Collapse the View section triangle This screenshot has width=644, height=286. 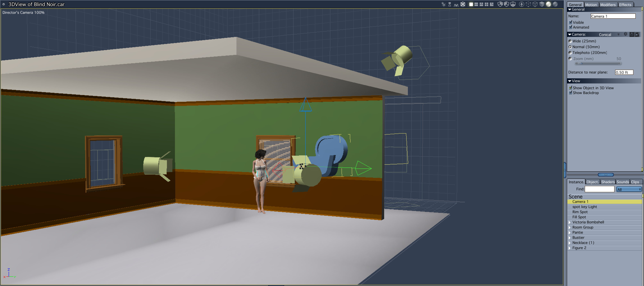570,81
